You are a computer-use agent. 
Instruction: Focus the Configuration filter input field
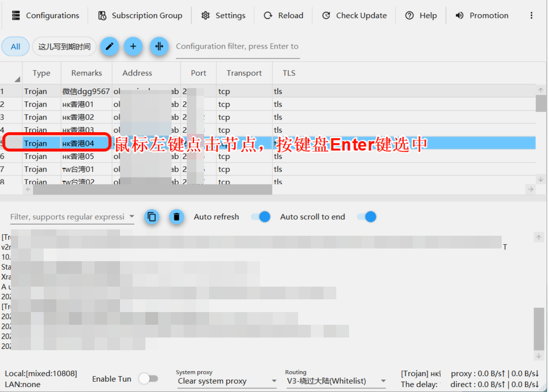click(237, 46)
